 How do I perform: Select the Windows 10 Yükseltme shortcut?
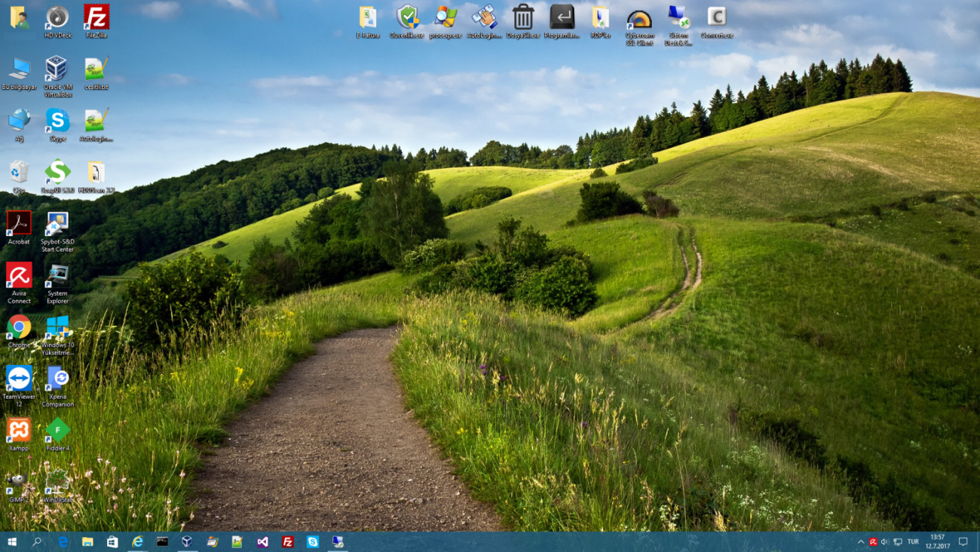[57, 336]
